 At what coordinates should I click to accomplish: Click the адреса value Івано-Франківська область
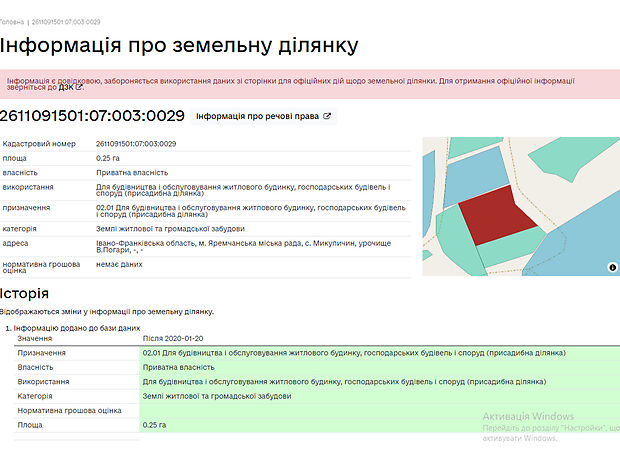[x=244, y=246]
